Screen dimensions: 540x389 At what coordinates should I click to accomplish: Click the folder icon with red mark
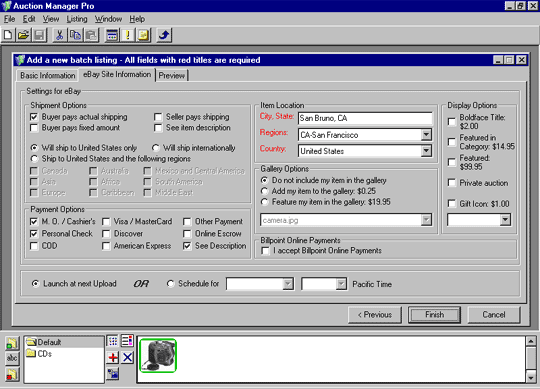tap(12, 374)
